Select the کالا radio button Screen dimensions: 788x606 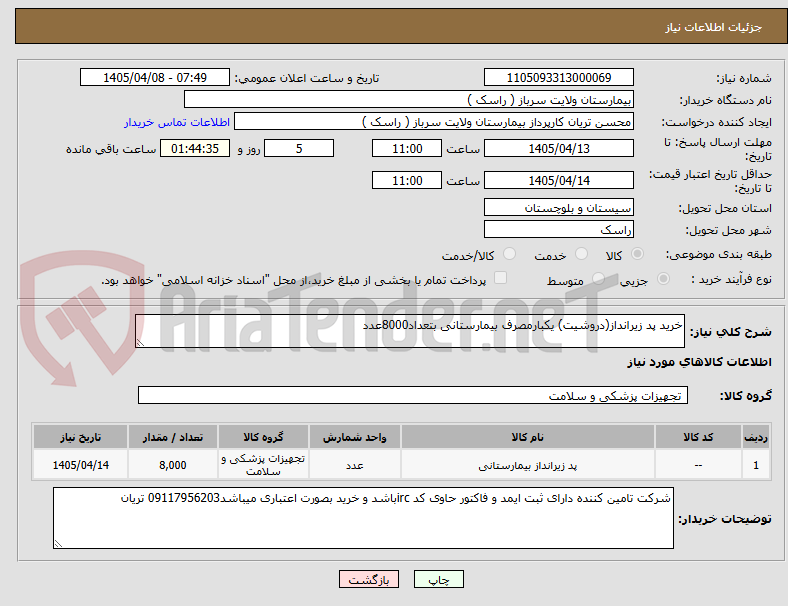coord(637,254)
